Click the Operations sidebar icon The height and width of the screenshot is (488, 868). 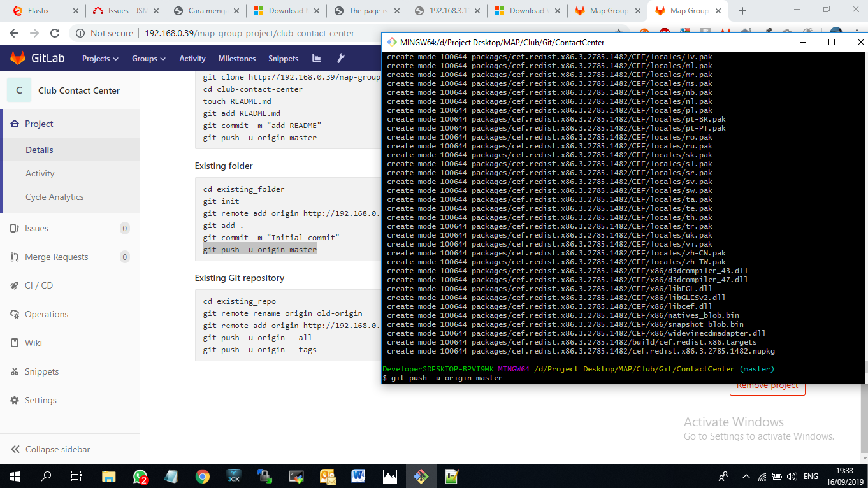pyautogui.click(x=14, y=314)
